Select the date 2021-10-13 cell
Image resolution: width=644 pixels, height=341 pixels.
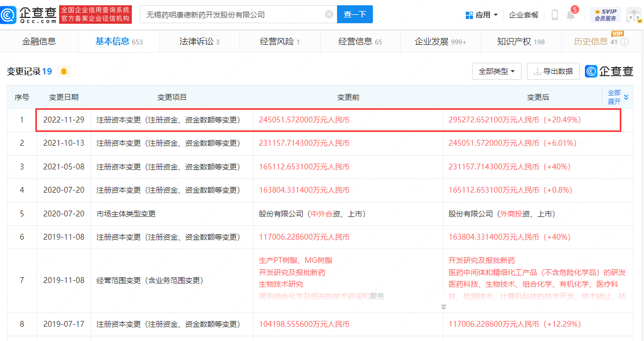click(x=64, y=143)
